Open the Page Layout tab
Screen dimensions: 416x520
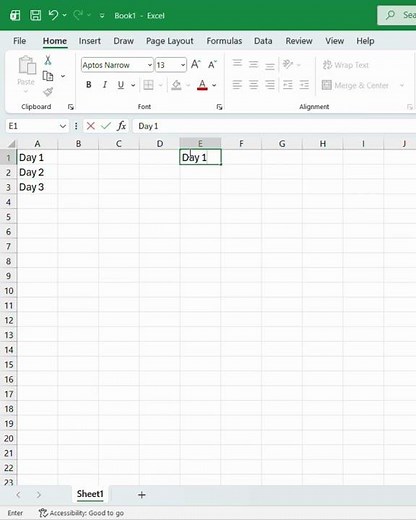170,41
